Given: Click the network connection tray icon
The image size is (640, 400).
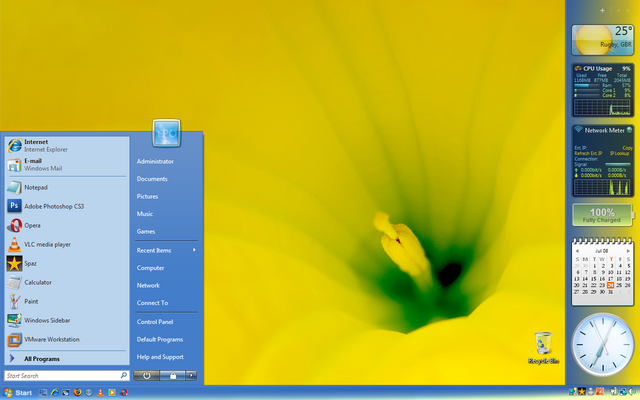Looking at the screenshot, I should pos(623,391).
